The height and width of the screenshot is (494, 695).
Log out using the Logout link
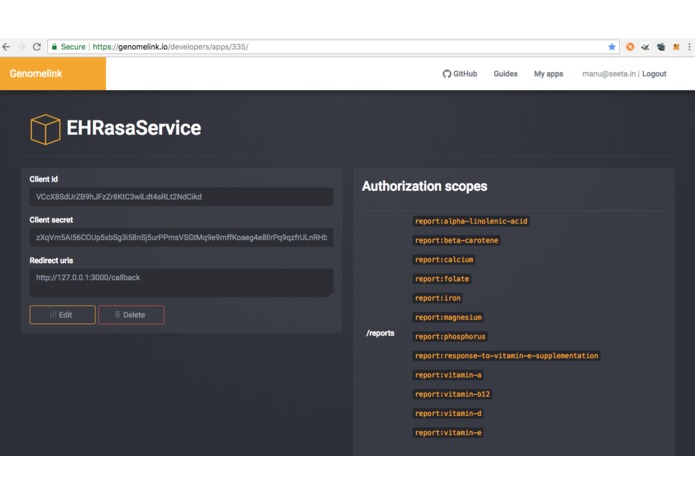(x=654, y=74)
